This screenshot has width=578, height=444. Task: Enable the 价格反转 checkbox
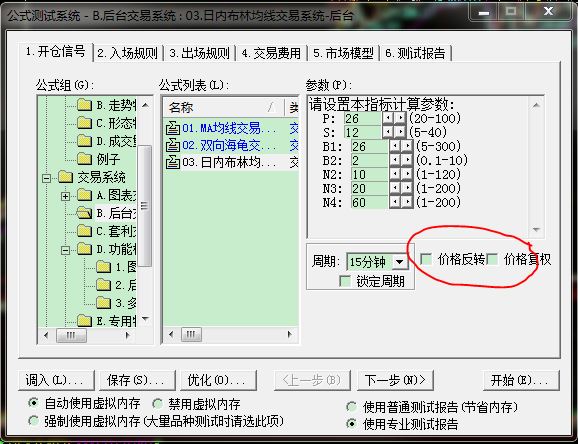(426, 259)
